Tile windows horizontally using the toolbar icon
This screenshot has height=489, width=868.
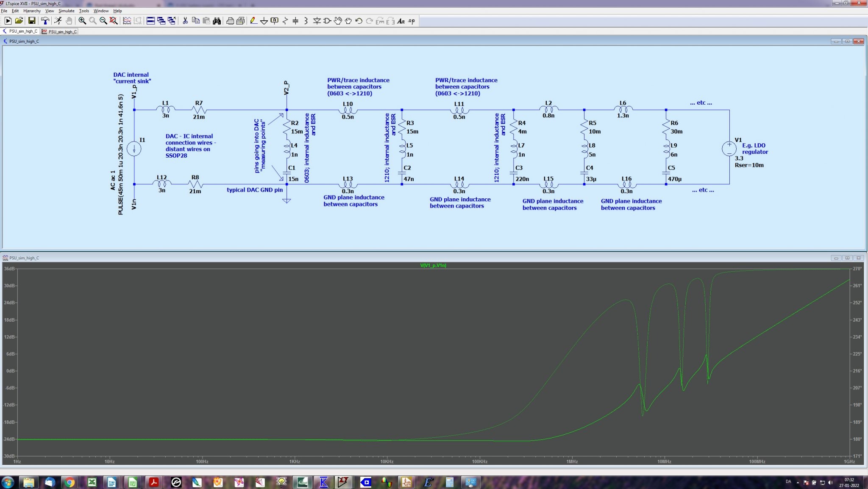150,21
